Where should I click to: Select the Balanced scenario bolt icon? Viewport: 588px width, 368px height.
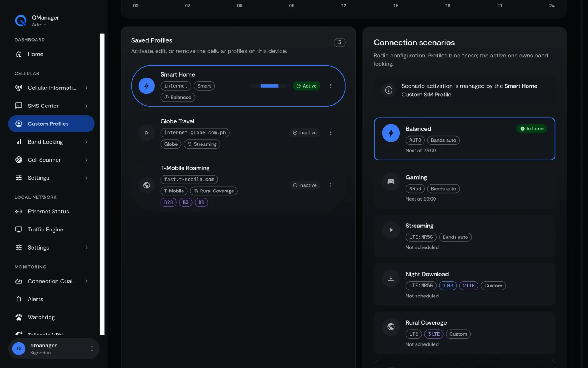pos(391,133)
